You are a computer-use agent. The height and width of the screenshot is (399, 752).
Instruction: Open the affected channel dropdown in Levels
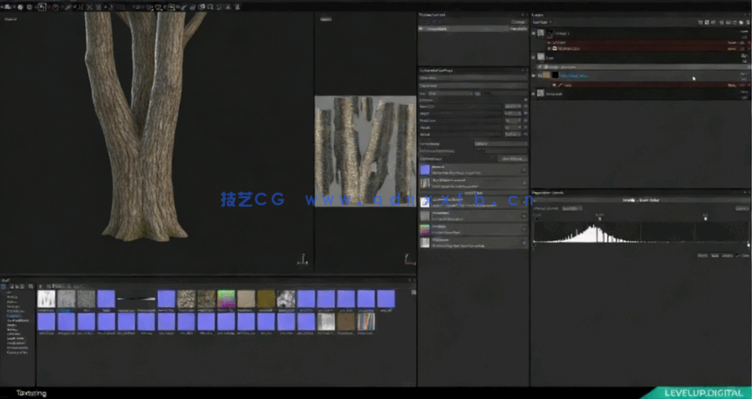coord(572,208)
